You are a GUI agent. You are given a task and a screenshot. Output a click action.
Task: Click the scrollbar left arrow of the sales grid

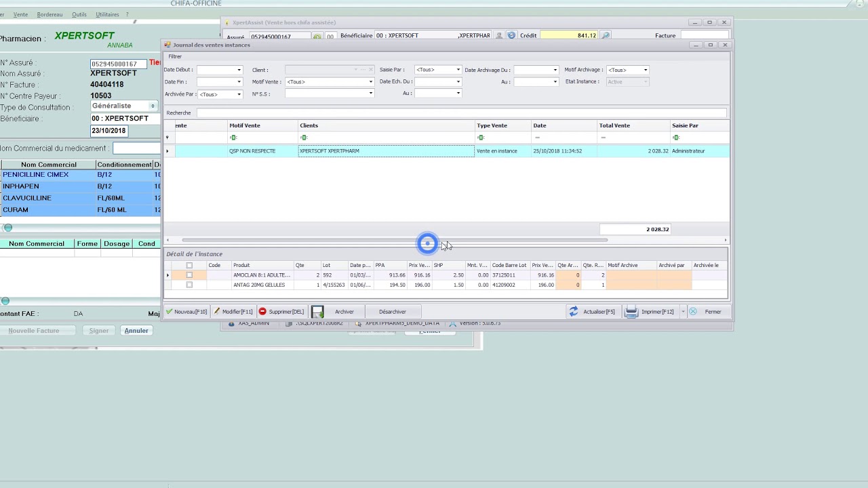[167, 240]
